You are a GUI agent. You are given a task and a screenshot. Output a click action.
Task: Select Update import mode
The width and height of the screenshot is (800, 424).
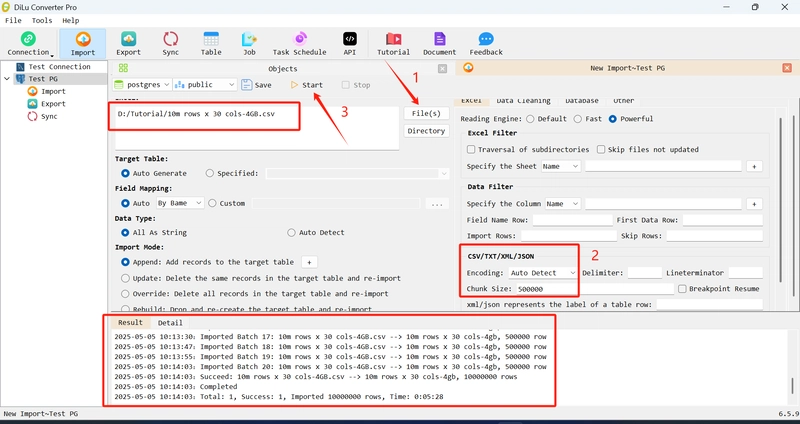pyautogui.click(x=261, y=279)
